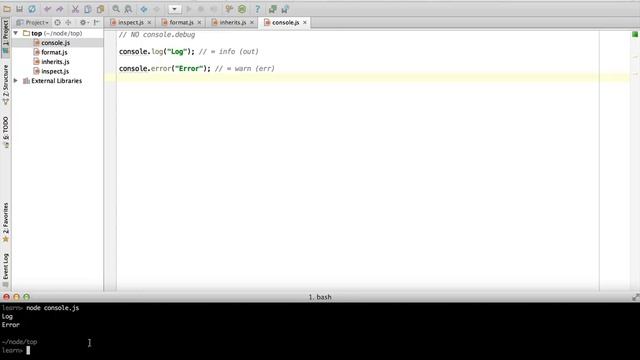
Task: Click the terminal red close button
Action: pos(7,297)
